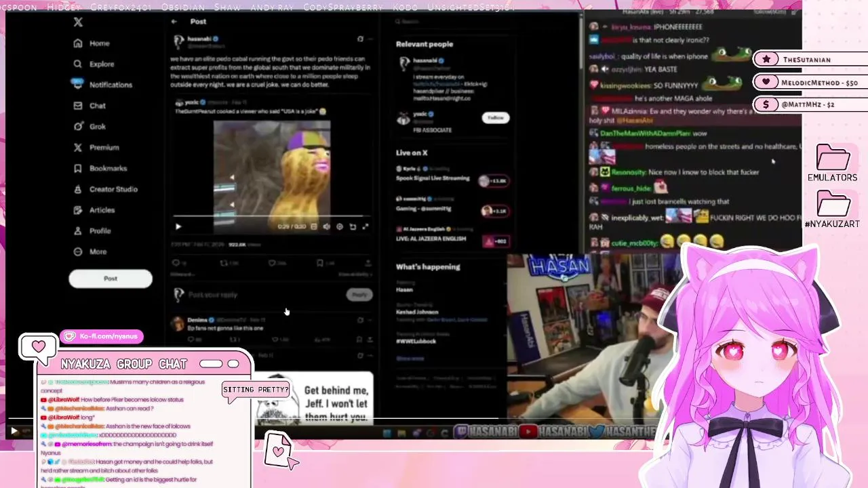
Task: Share hasanabi's post with the share icon
Action: [368, 263]
